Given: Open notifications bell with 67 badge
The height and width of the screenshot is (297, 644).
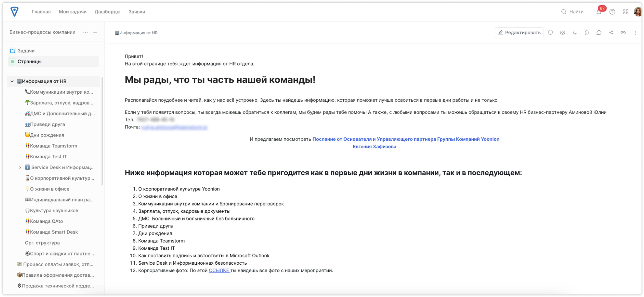Looking at the screenshot, I should tap(599, 12).
